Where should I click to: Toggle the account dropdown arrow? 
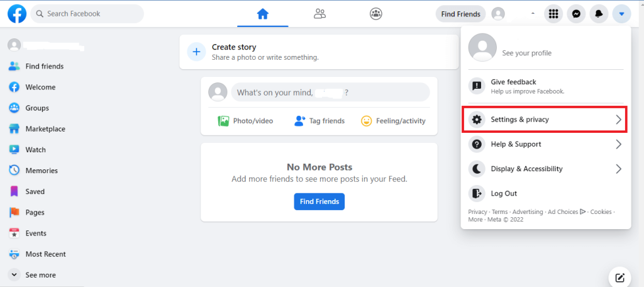click(621, 14)
